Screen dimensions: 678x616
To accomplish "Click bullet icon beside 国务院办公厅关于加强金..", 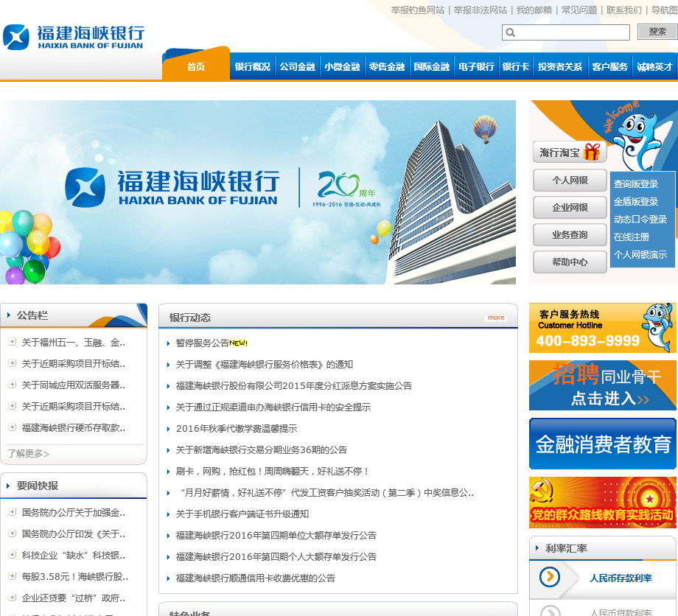I will [x=13, y=512].
